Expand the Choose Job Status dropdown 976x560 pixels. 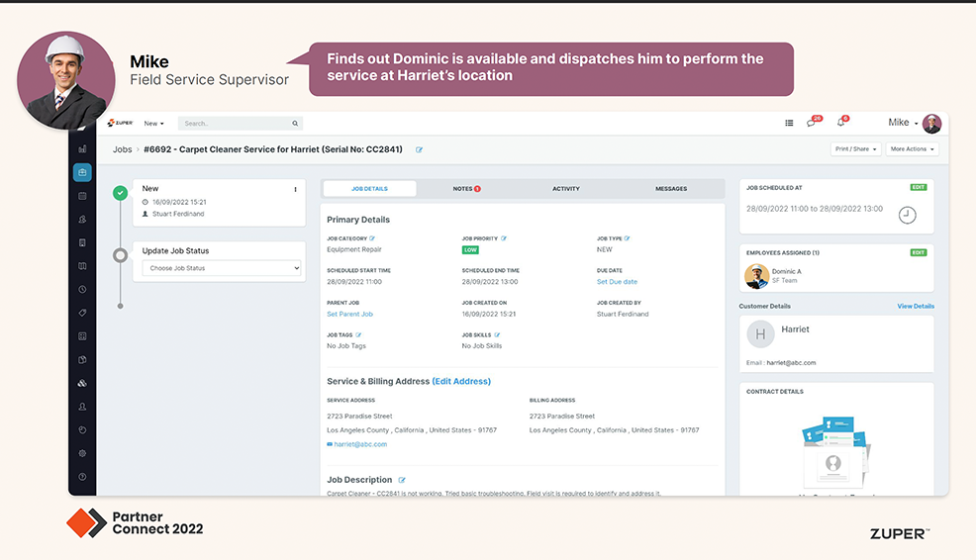221,268
